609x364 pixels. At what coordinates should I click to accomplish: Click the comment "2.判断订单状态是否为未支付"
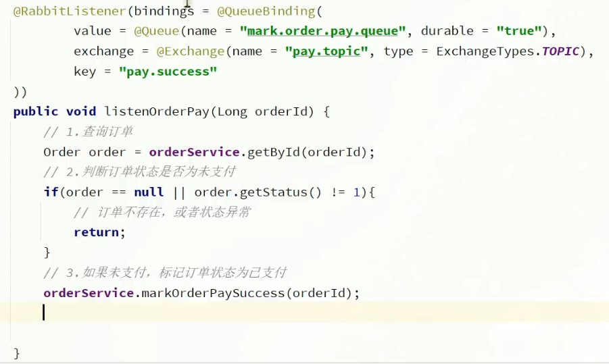[x=139, y=172]
